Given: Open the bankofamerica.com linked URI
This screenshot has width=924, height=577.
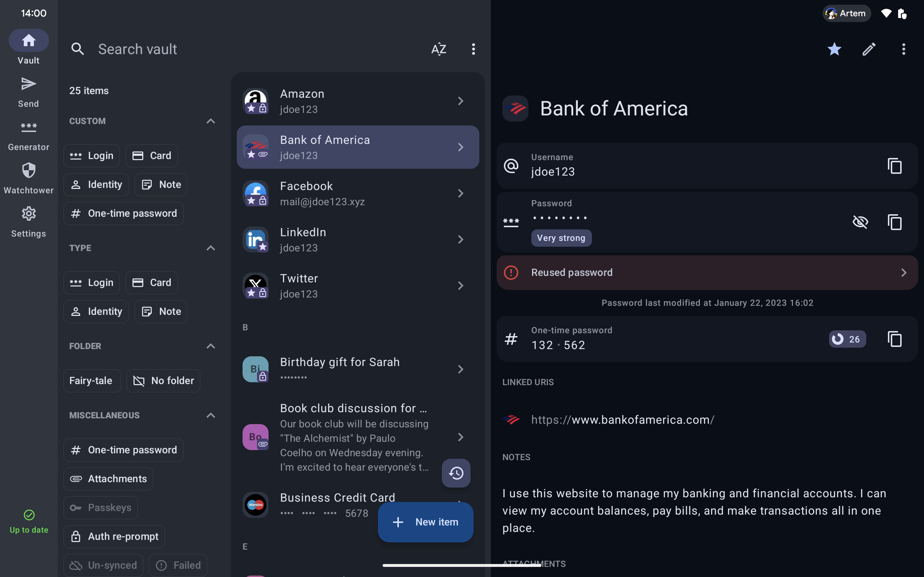Looking at the screenshot, I should click(622, 420).
